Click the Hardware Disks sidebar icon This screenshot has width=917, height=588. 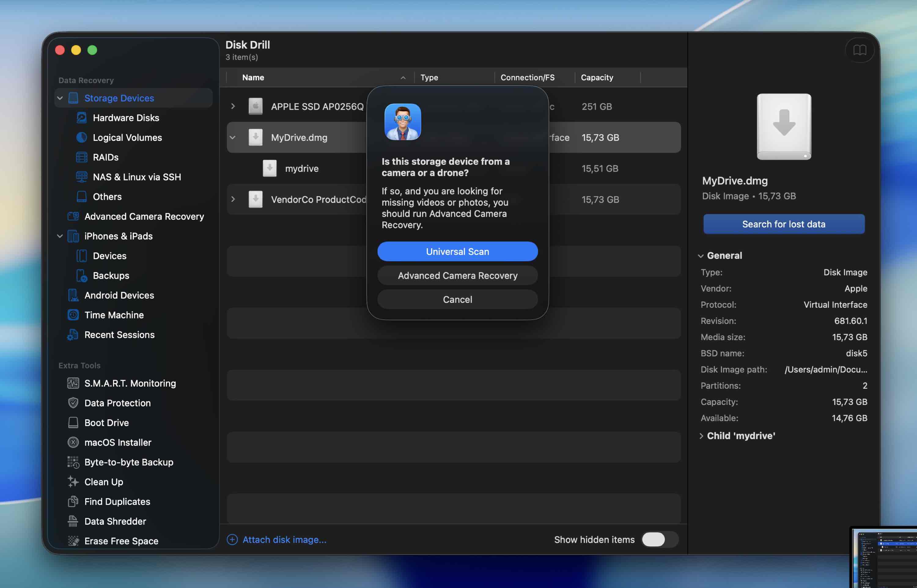81,118
